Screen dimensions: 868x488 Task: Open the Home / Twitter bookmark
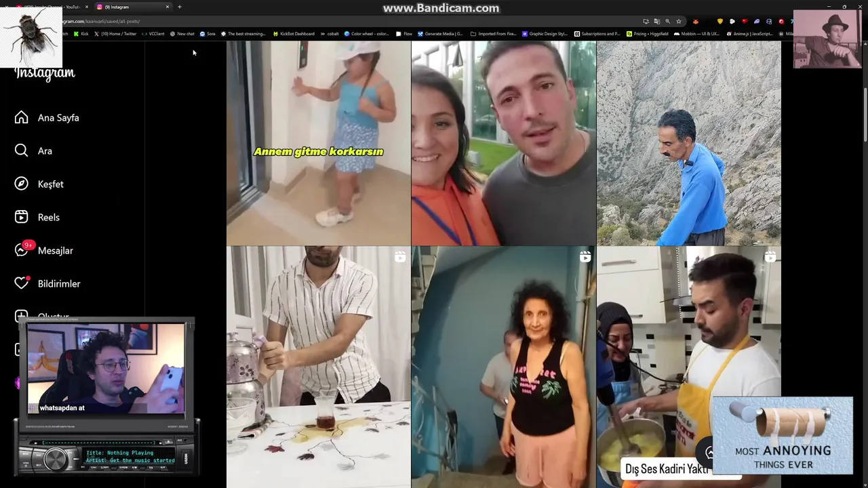(x=115, y=33)
